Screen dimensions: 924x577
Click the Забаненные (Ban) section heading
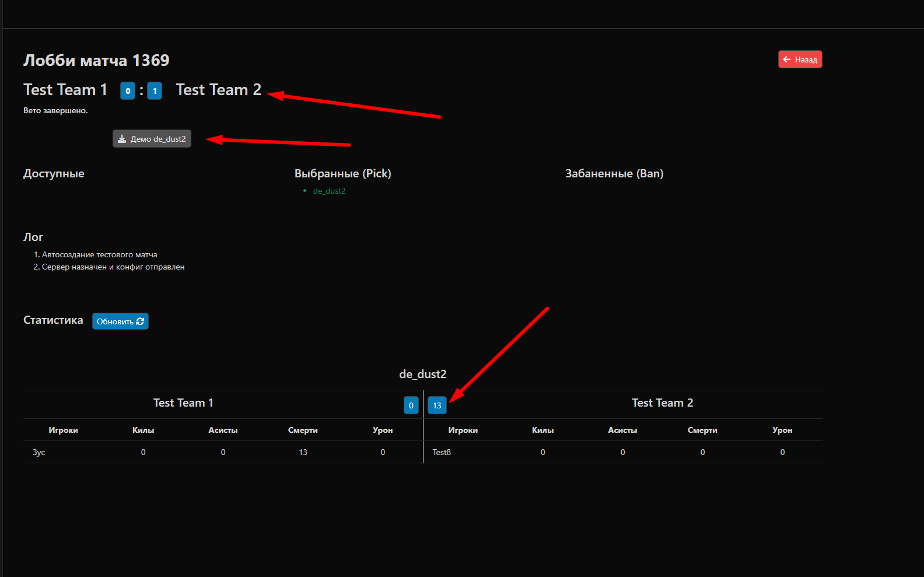[614, 173]
